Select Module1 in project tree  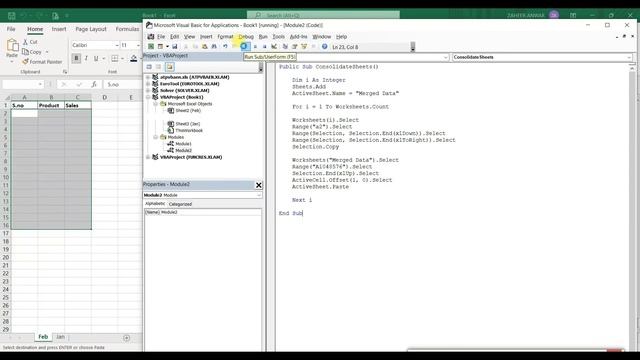tap(183, 144)
